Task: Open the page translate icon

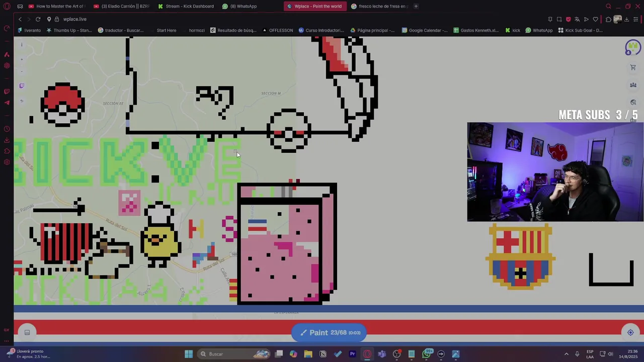Action: 577,19
